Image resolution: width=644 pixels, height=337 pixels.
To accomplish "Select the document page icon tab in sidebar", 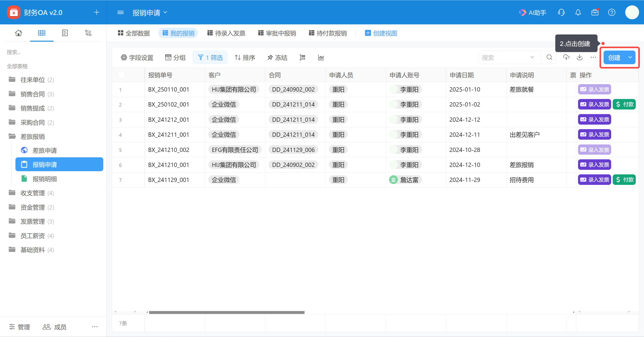I will coord(65,33).
